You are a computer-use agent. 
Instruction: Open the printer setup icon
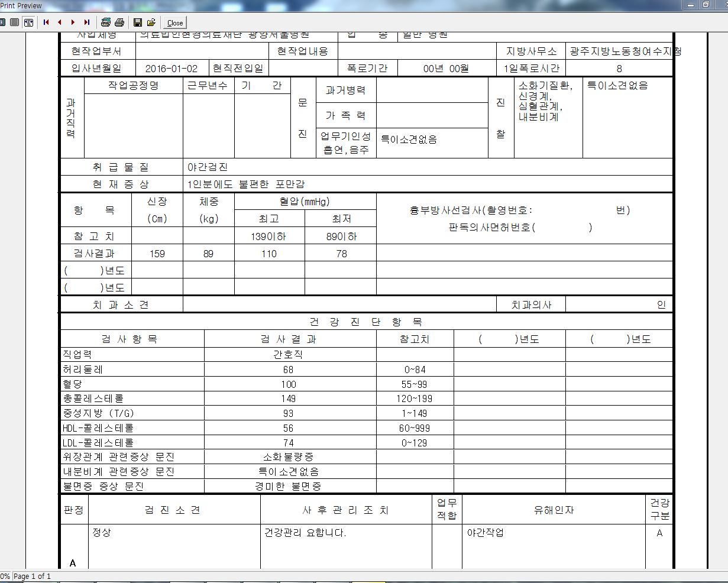105,22
